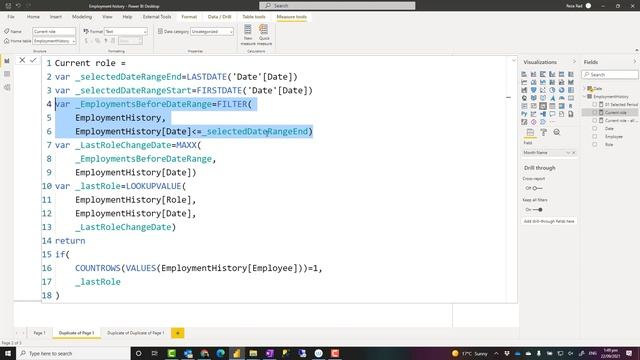Select the Map globe visual

[x=524, y=98]
